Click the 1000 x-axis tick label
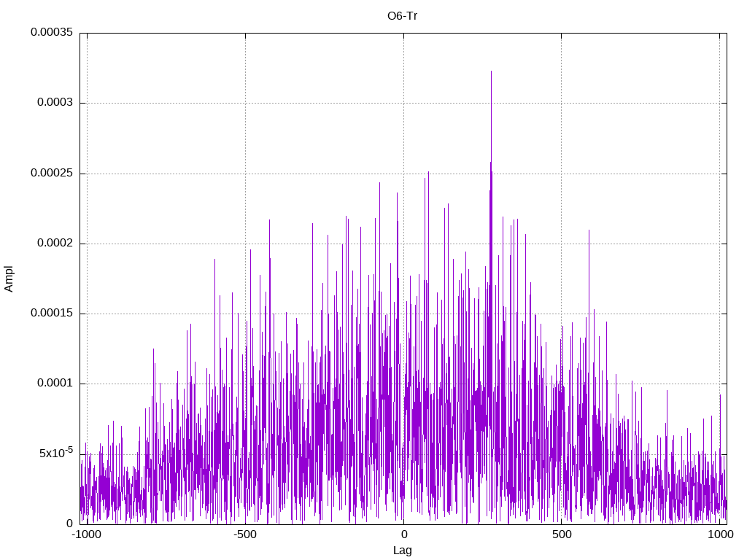 720,534
